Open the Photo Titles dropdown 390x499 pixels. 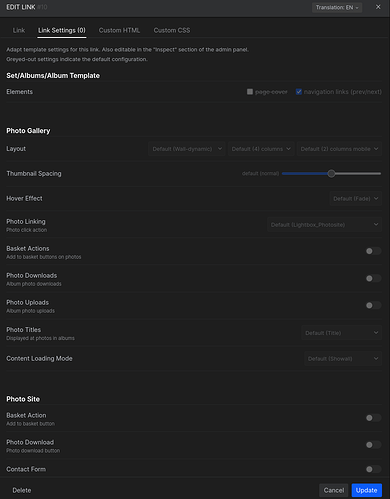(x=342, y=333)
